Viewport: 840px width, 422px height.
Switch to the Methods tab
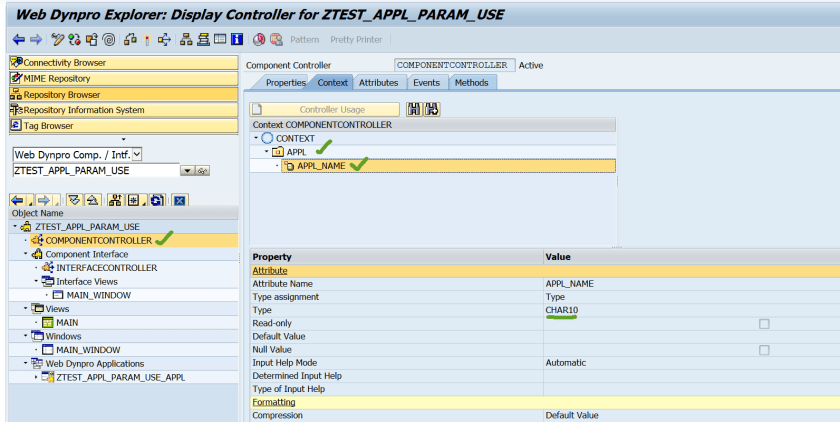click(x=471, y=82)
